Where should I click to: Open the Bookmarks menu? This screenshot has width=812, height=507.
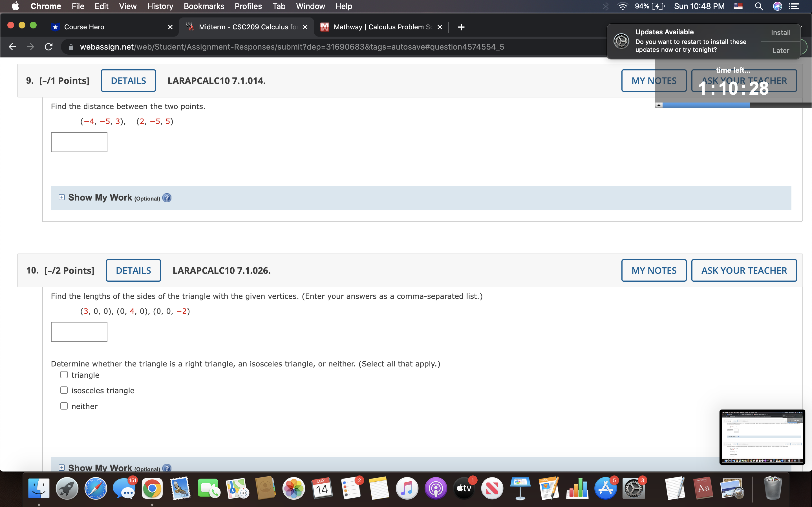(x=204, y=6)
